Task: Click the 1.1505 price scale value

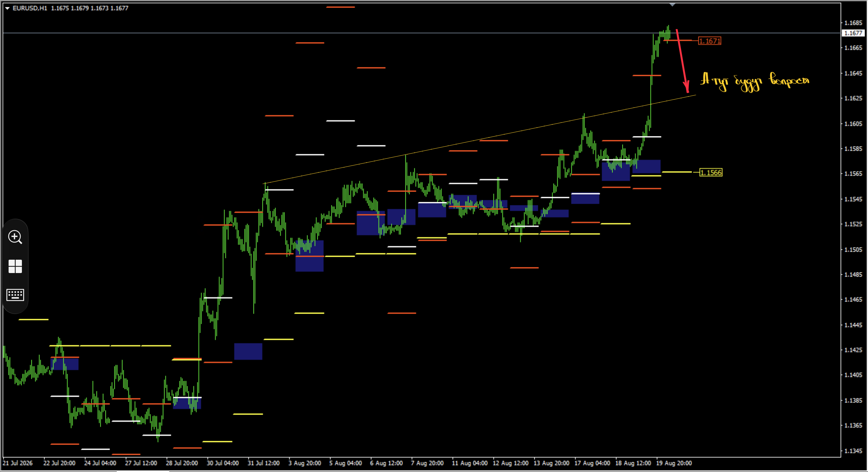Action: click(x=853, y=250)
